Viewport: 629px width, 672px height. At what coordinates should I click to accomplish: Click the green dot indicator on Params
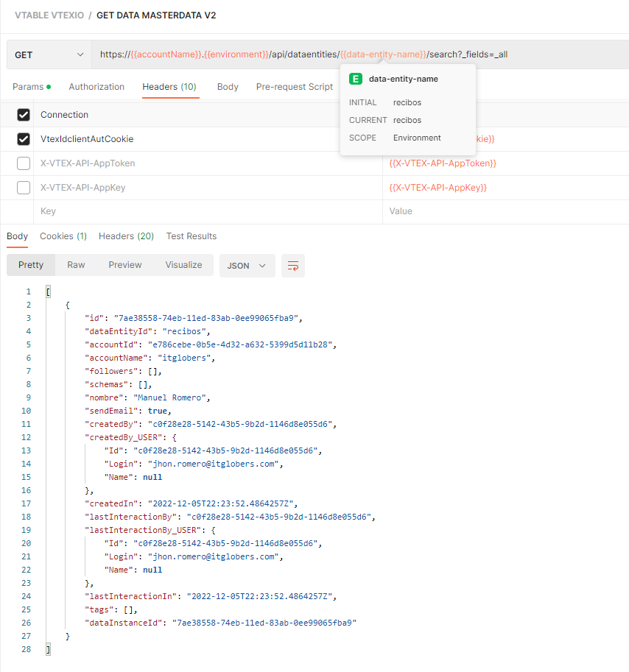[49, 87]
